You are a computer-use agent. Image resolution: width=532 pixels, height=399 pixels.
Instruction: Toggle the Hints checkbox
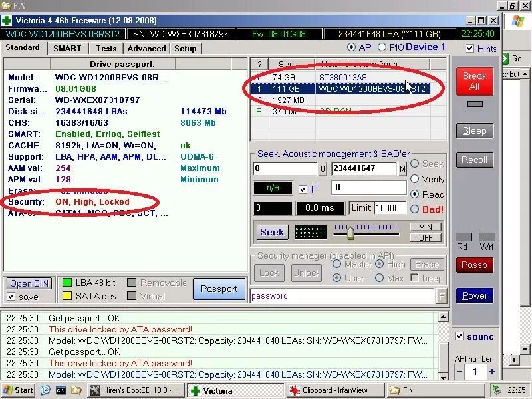[x=470, y=49]
